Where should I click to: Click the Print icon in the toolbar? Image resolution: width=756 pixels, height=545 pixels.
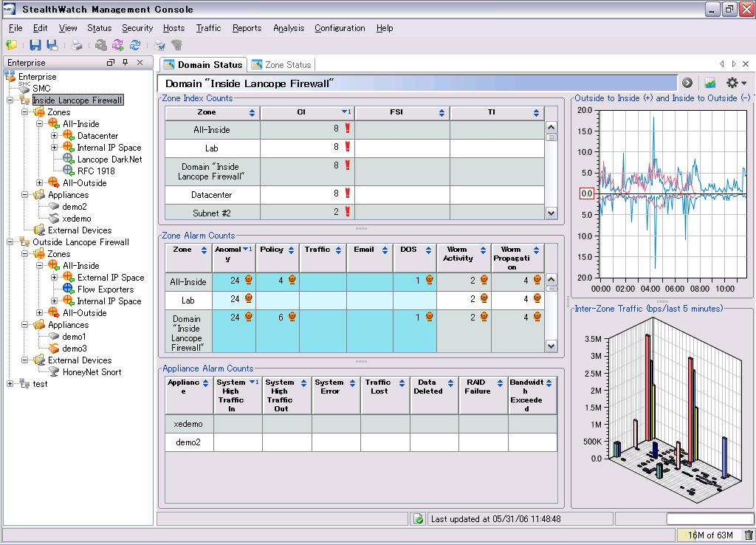tap(77, 45)
